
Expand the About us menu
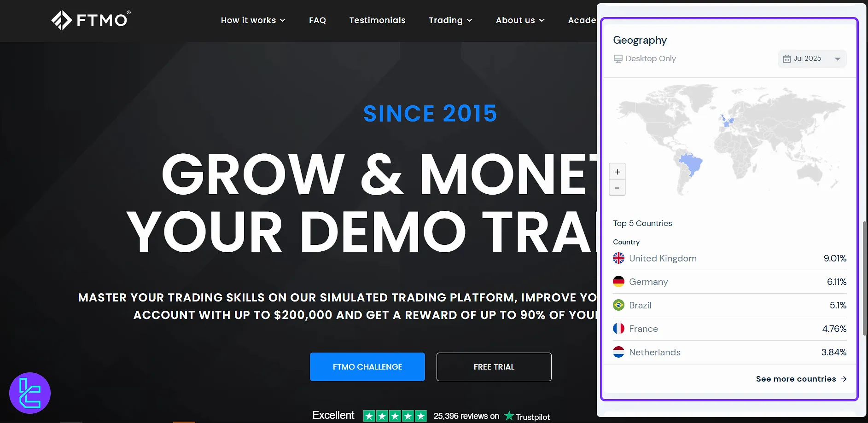[x=520, y=20]
